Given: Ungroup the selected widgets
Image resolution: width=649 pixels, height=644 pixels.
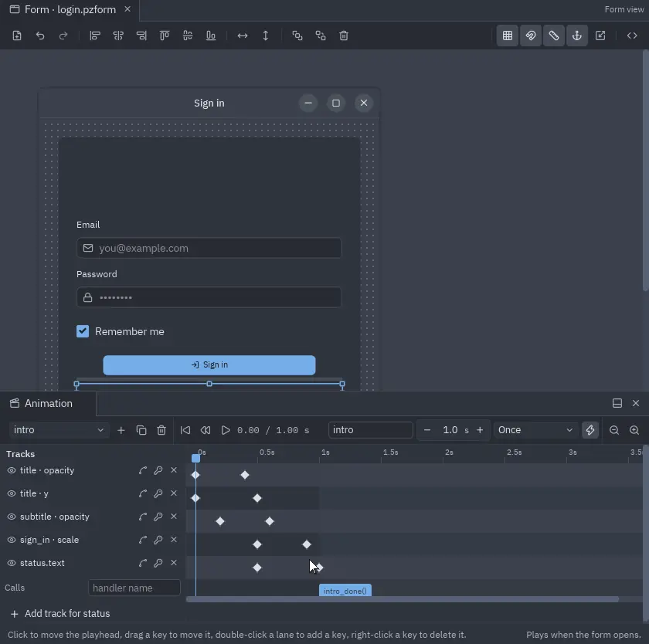Looking at the screenshot, I should coord(321,36).
